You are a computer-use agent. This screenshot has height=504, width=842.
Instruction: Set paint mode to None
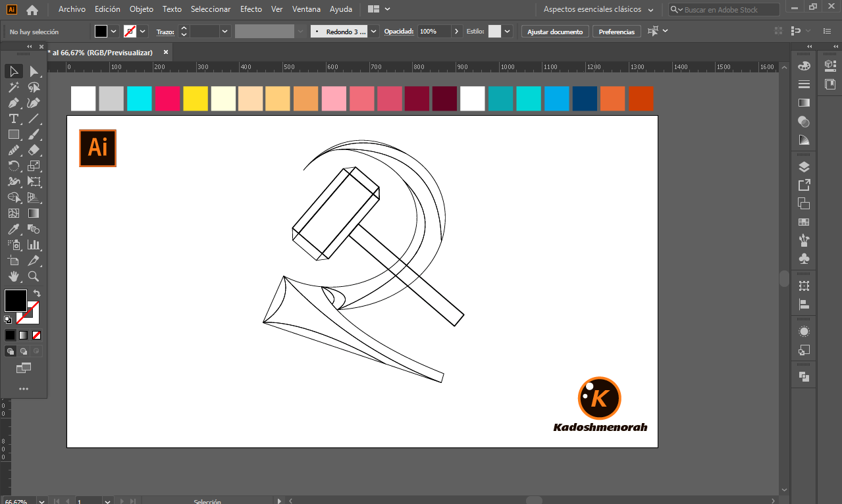pos(37,335)
